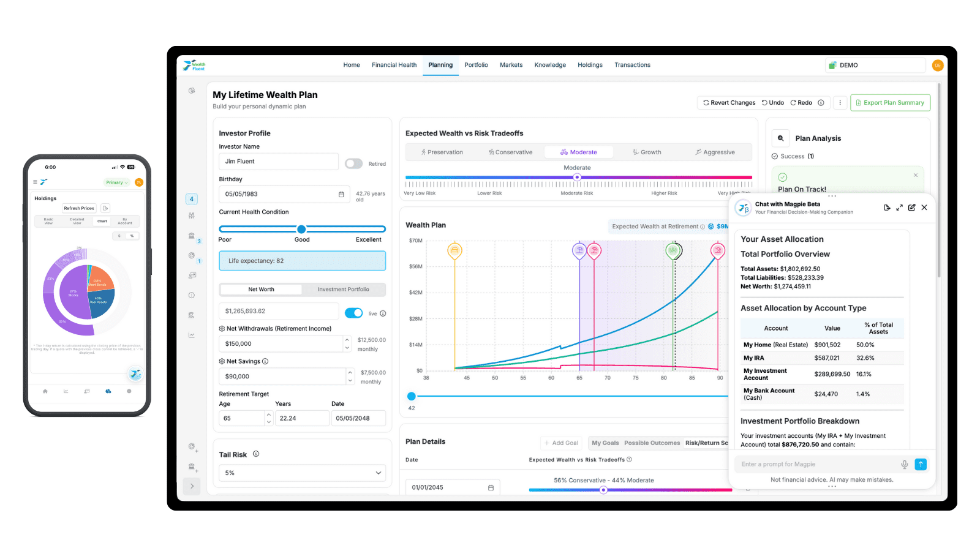Screen dimensions: 980x551
Task: Click the Plan Analysis magnifier icon
Action: [x=781, y=138]
